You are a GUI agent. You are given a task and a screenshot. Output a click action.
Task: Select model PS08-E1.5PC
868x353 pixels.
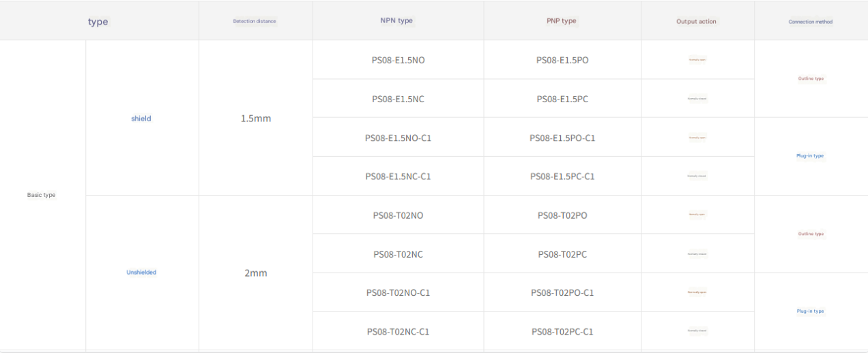pyautogui.click(x=562, y=99)
